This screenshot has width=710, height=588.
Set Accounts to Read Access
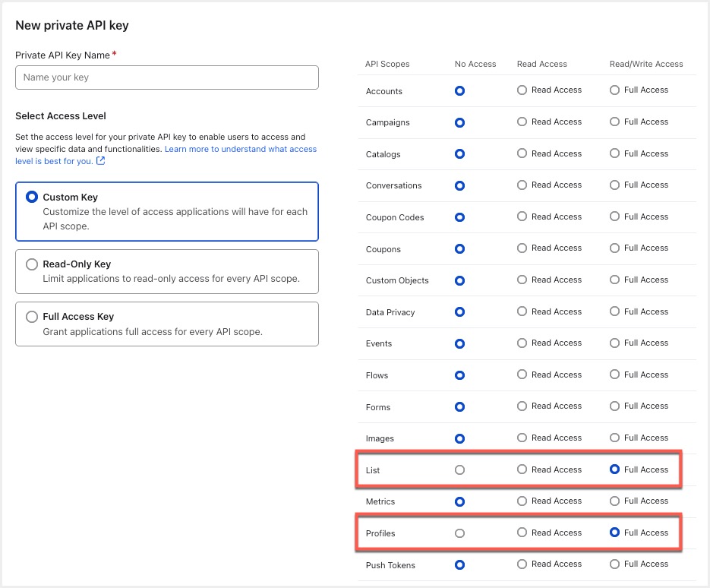[x=522, y=90]
